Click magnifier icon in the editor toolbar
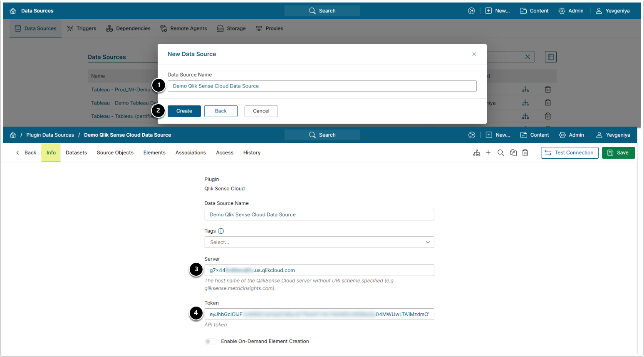The image size is (644, 357). tap(501, 153)
